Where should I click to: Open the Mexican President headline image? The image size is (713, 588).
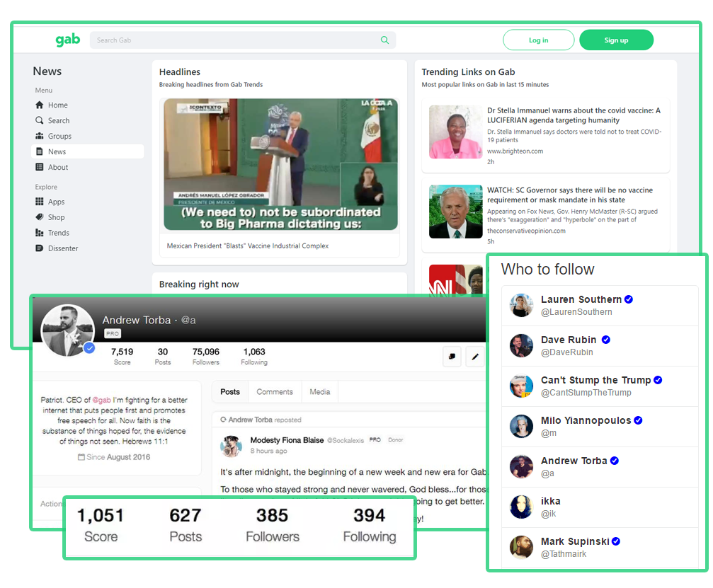pyautogui.click(x=280, y=164)
